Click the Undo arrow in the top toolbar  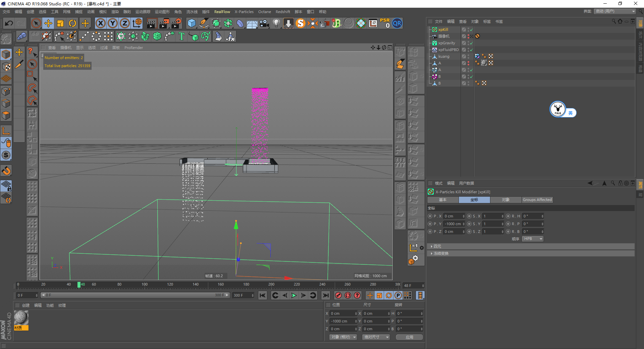pos(9,23)
